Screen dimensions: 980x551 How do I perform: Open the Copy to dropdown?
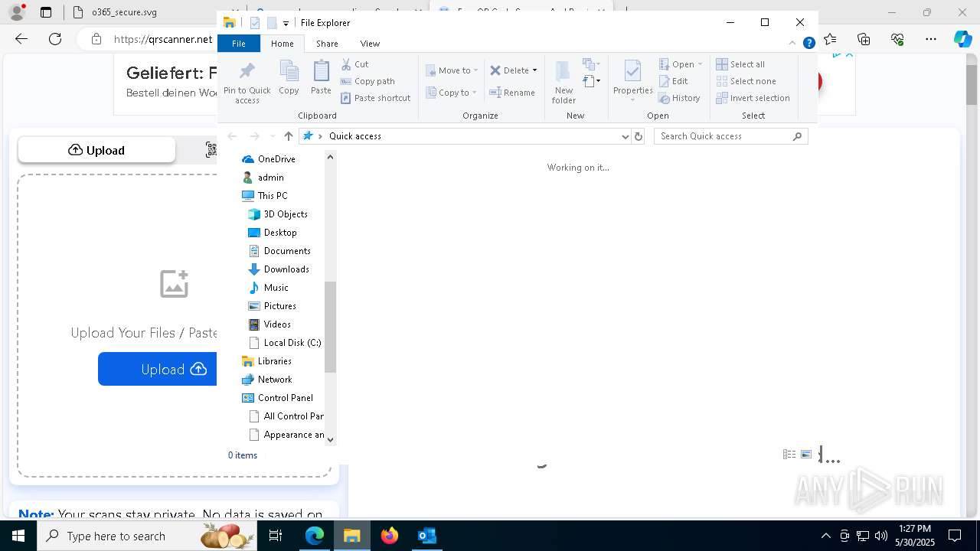[452, 93]
